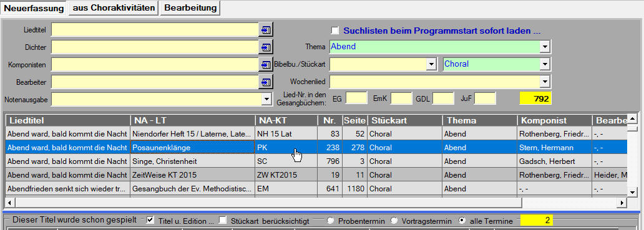Switch to the aus Choraktivitäten tab

coord(114,7)
